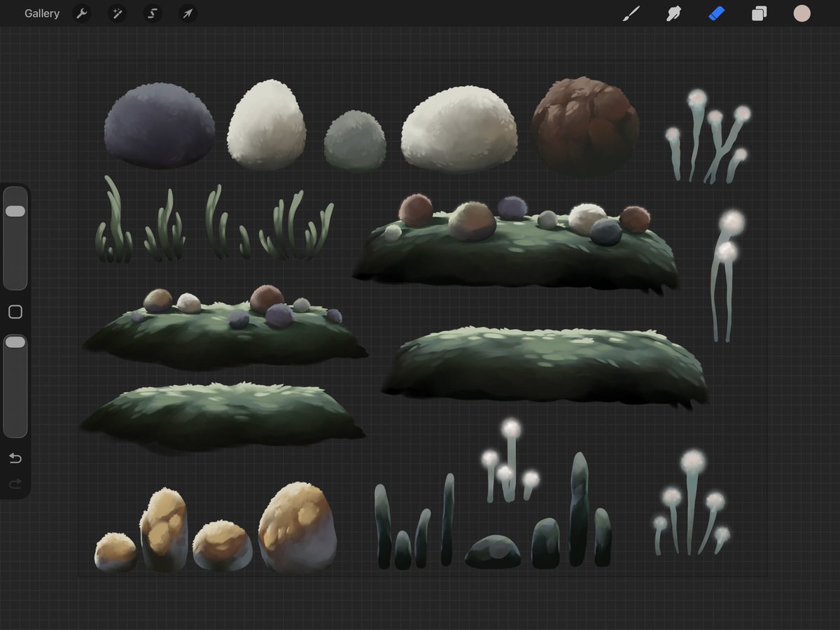The image size is (840, 630).
Task: Click the brown furry ball painting
Action: pyautogui.click(x=585, y=127)
